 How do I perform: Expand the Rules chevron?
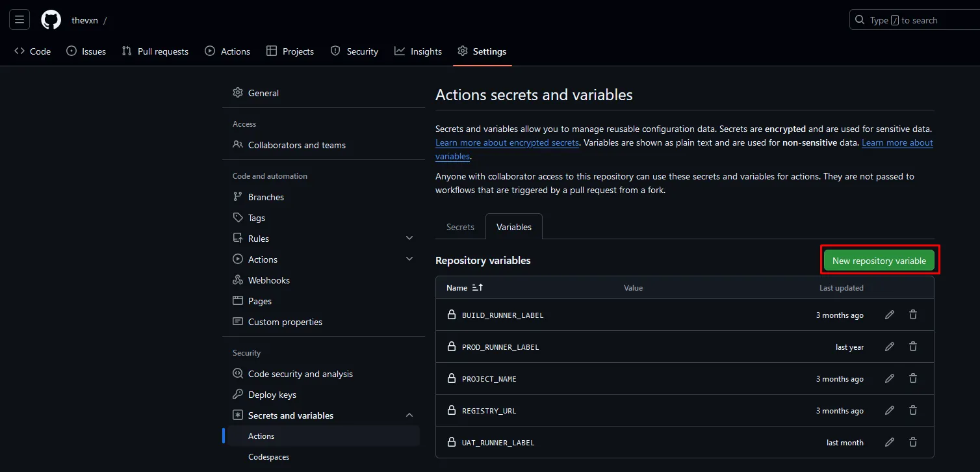point(409,238)
